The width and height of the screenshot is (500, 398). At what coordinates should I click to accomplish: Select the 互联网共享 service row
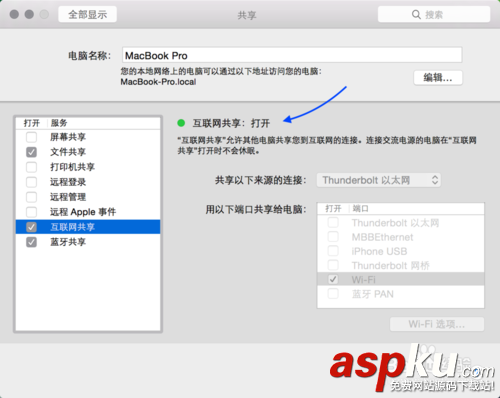point(88,227)
